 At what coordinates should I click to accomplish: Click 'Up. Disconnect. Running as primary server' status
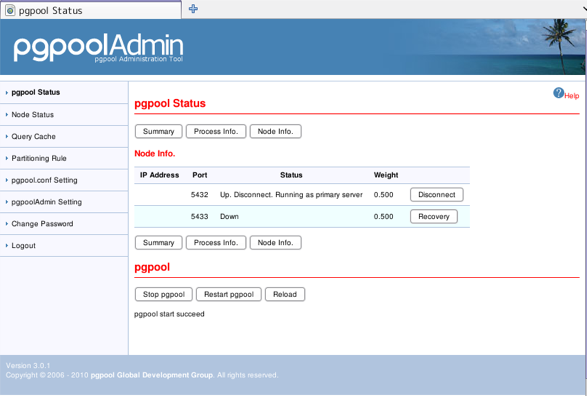(x=291, y=195)
